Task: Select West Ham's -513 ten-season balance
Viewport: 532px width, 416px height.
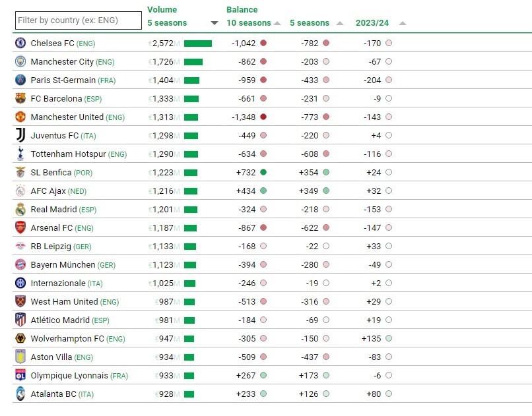Action: [x=247, y=302]
